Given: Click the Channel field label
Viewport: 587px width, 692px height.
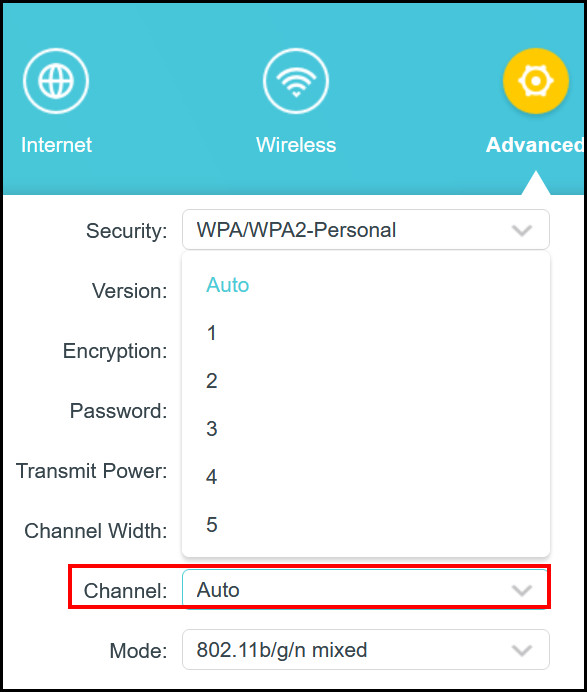Looking at the screenshot, I should [x=126, y=590].
